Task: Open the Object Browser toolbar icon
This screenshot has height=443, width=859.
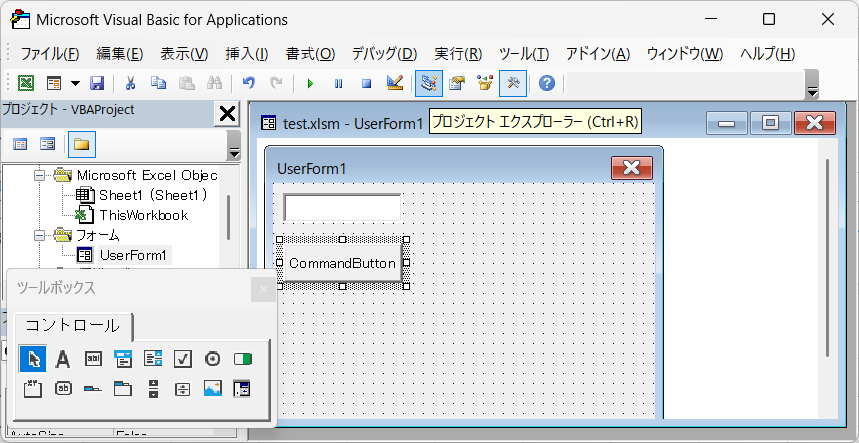Action: (485, 83)
